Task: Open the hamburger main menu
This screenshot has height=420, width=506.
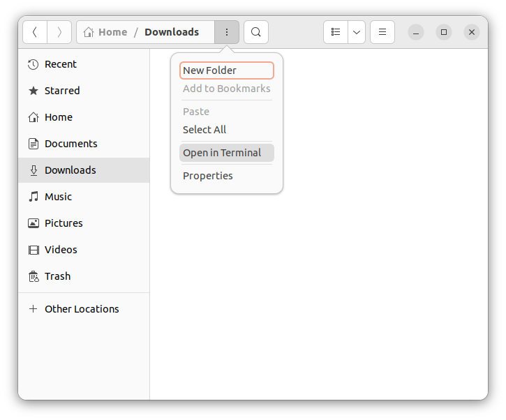Action: pyautogui.click(x=382, y=32)
